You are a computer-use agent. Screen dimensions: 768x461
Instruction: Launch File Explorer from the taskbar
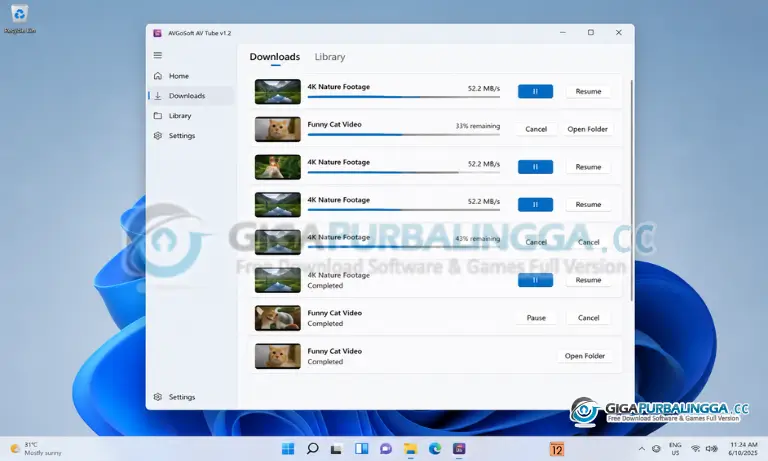(410, 449)
